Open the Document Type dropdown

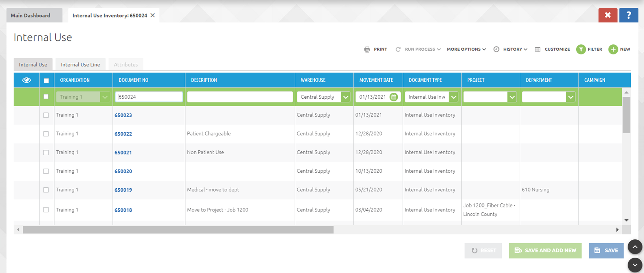click(454, 97)
